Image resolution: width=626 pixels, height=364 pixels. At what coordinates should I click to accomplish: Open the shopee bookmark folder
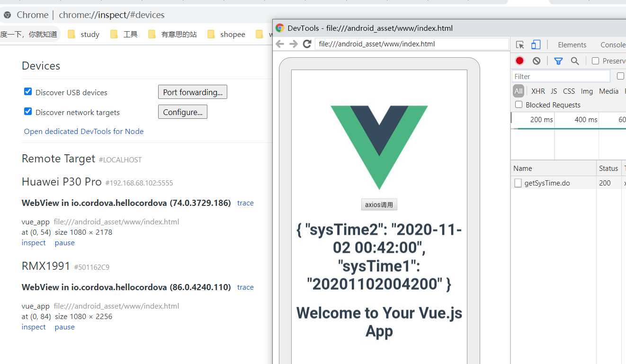pyautogui.click(x=226, y=34)
